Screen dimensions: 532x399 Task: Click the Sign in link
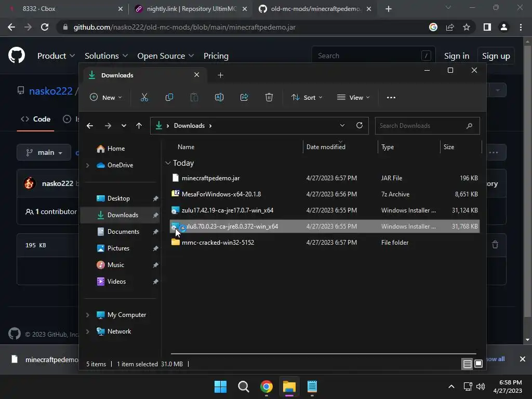coord(457,56)
